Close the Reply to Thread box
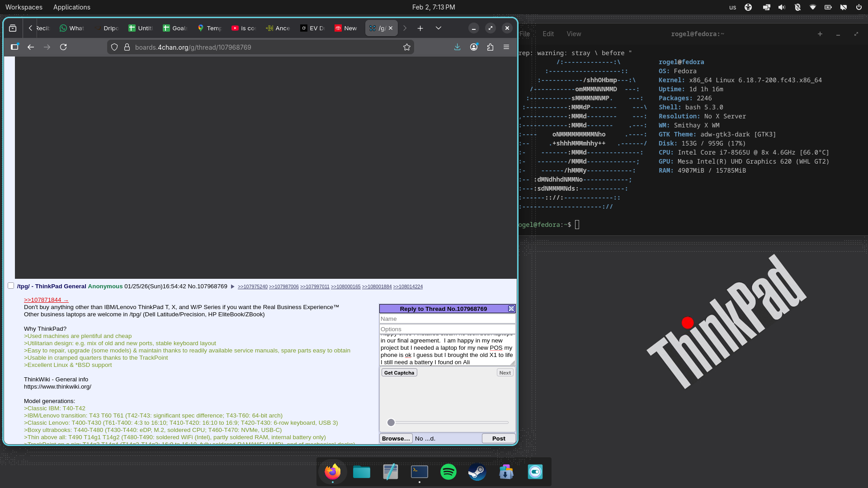The width and height of the screenshot is (868, 488). tap(511, 309)
